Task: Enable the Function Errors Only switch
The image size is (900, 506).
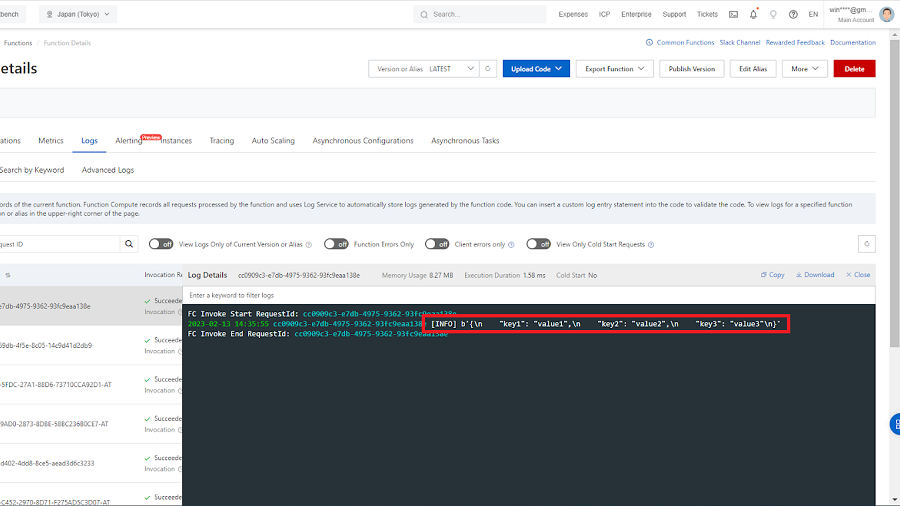Action: (x=337, y=244)
